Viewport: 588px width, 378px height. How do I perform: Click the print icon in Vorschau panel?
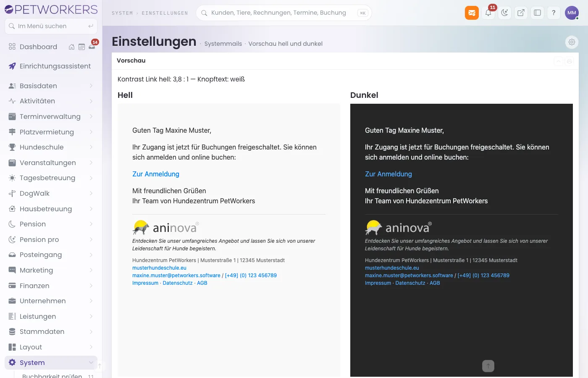tap(570, 61)
